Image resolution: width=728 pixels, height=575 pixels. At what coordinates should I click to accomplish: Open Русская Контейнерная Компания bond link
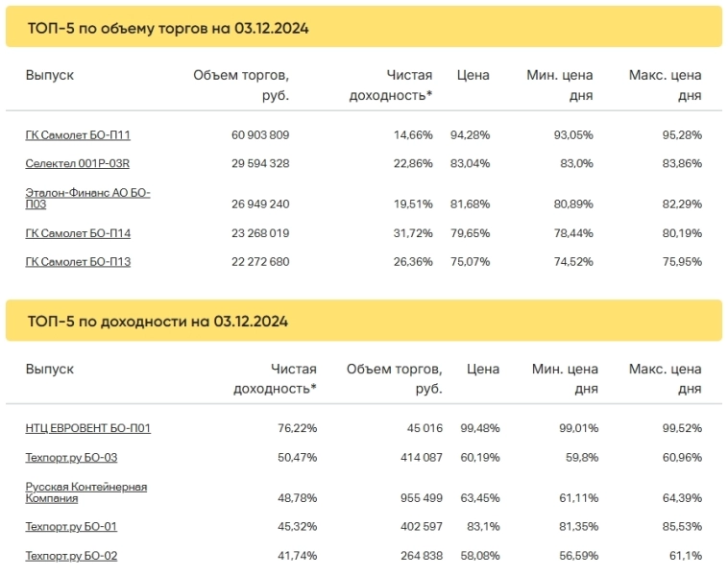(x=85, y=491)
